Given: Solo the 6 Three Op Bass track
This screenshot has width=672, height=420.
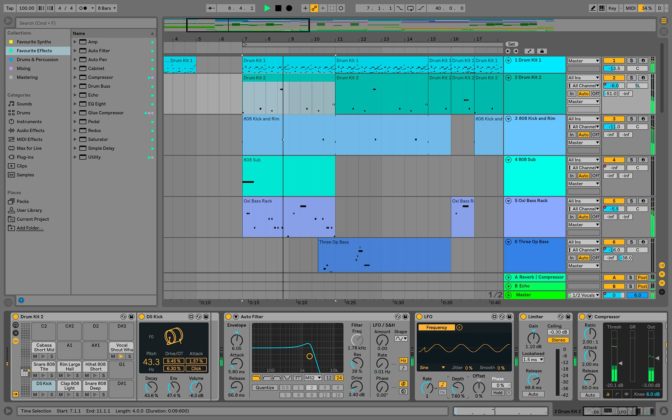Looking at the screenshot, I should [x=631, y=242].
